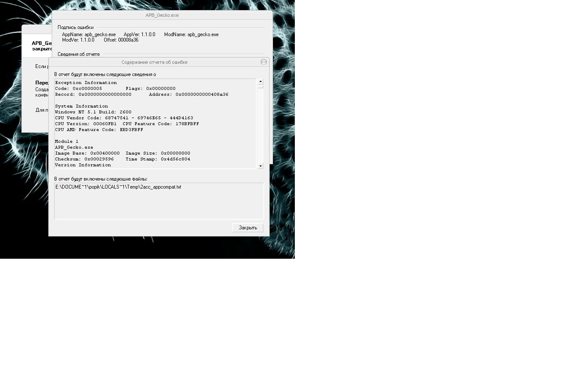This screenshot has width=588, height=378.
Task: Focus the rear dialog via bold APB_Ge heading
Action: pyautogui.click(x=41, y=43)
